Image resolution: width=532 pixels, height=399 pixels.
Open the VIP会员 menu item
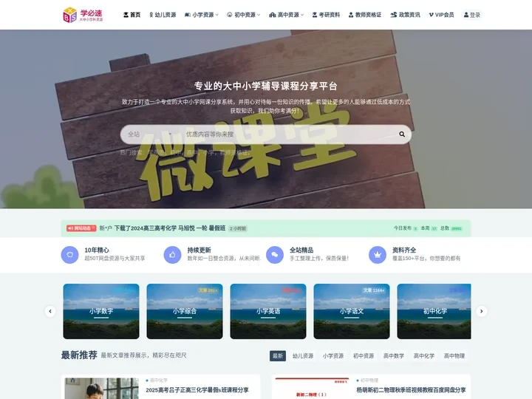point(441,15)
